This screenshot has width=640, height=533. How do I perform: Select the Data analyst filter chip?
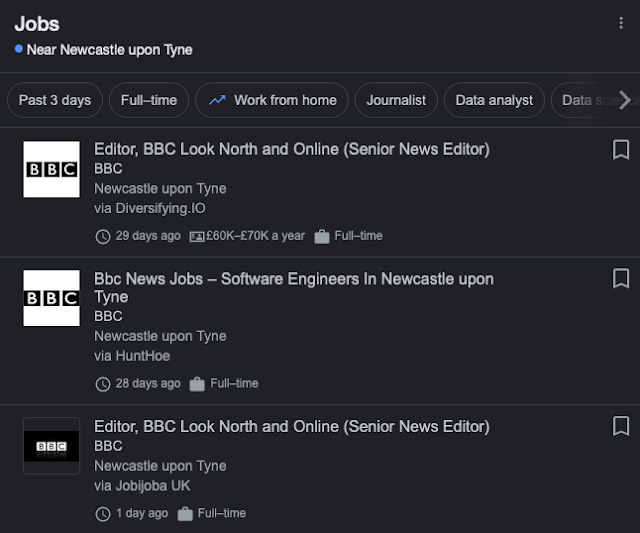[494, 100]
